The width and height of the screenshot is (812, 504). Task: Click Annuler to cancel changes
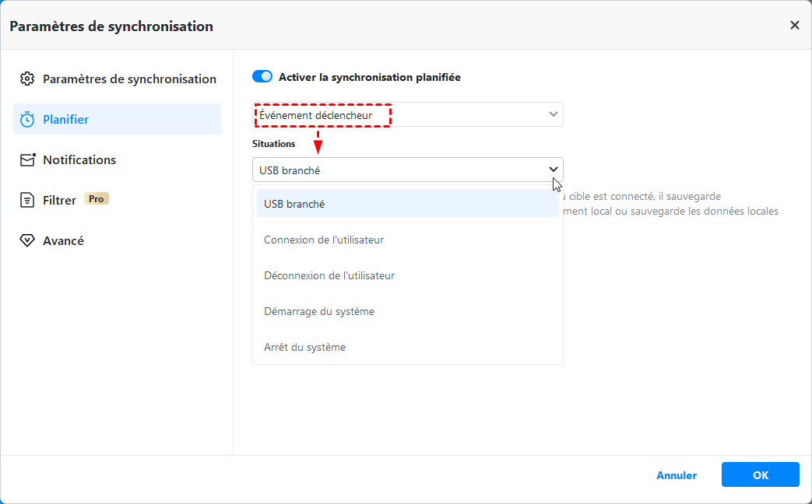(677, 475)
